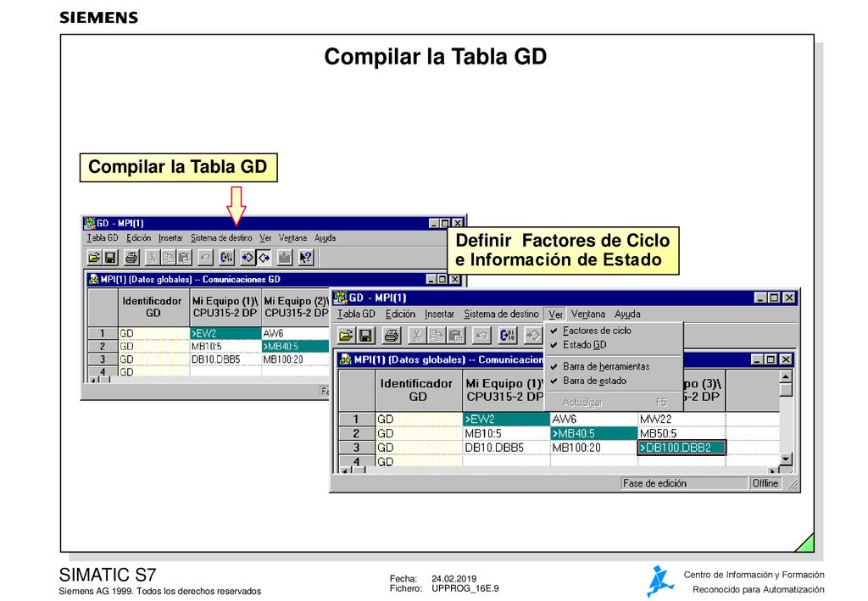Click the scroll-left arrow in the back table
Screen dimensions: 868x601
(93, 380)
